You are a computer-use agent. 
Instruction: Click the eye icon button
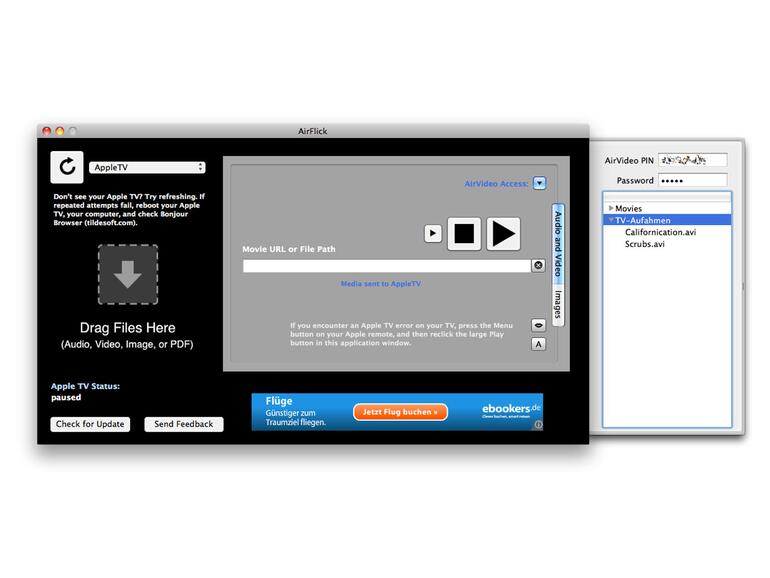[538, 325]
